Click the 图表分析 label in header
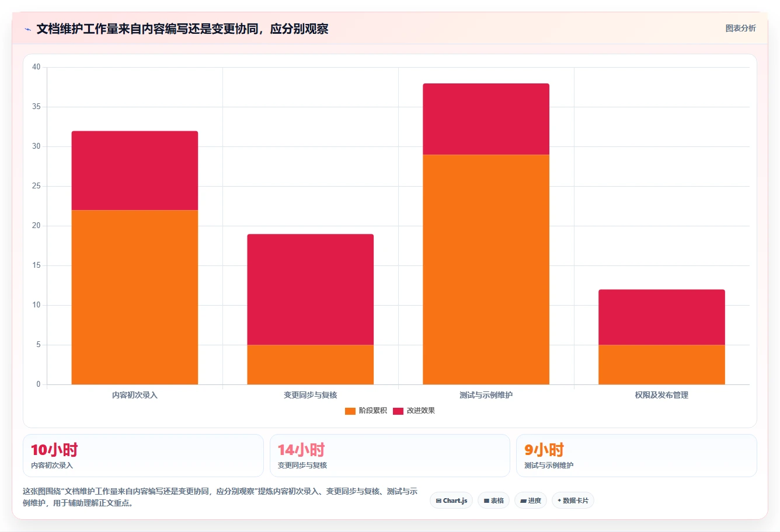The height and width of the screenshot is (532, 780). [x=740, y=28]
